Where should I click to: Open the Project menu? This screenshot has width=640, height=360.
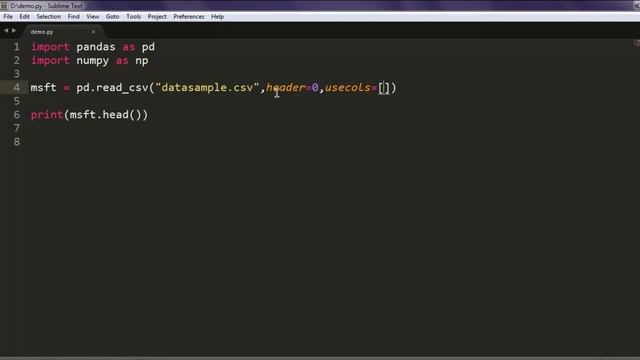click(x=157, y=17)
